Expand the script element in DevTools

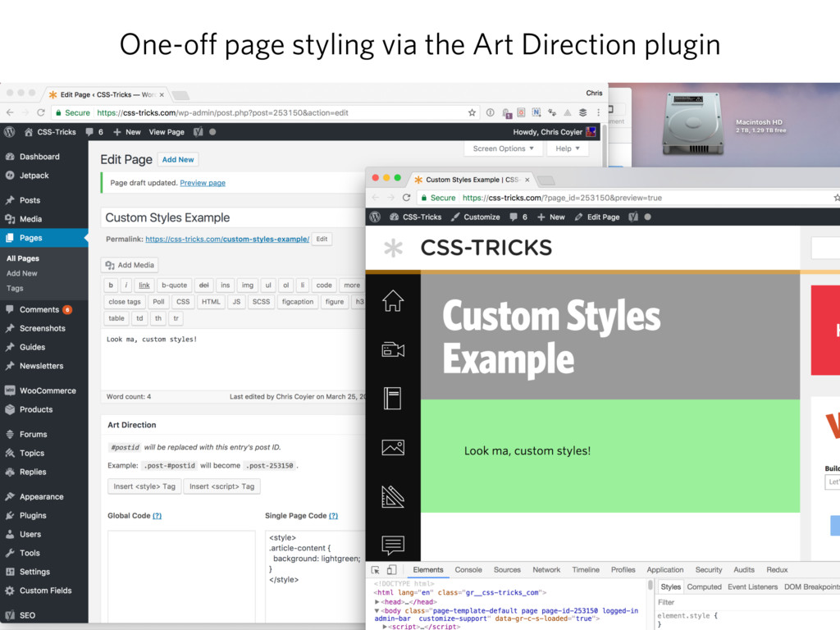[x=386, y=626]
